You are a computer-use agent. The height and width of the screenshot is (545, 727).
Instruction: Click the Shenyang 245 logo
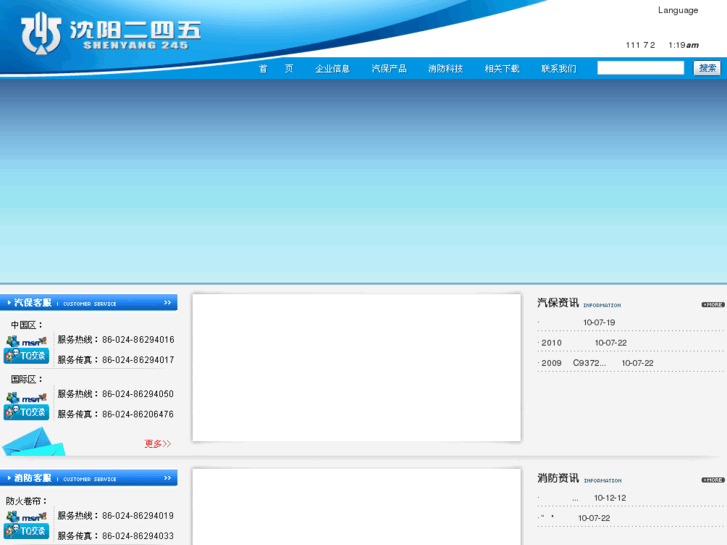[111, 33]
